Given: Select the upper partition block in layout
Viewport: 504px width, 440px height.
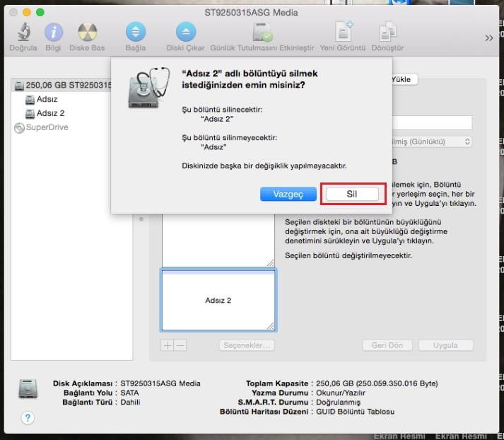Looking at the screenshot, I should click(218, 240).
